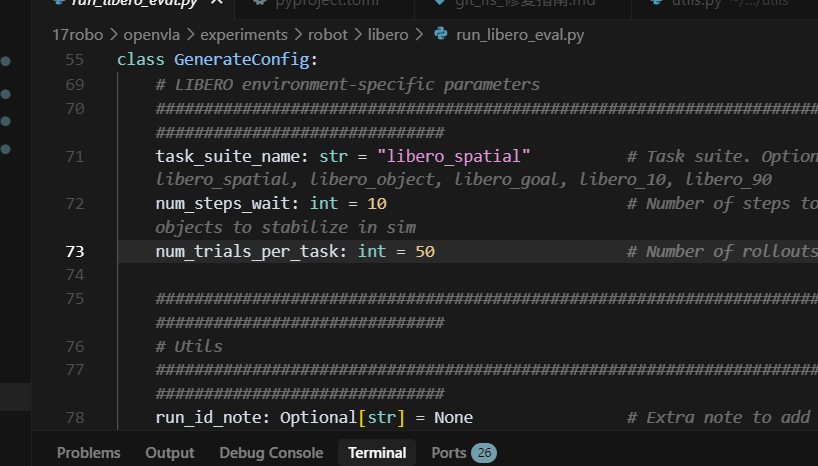Click line number 73 in the gutter
Viewport: 818px width, 466px height.
(x=75, y=251)
